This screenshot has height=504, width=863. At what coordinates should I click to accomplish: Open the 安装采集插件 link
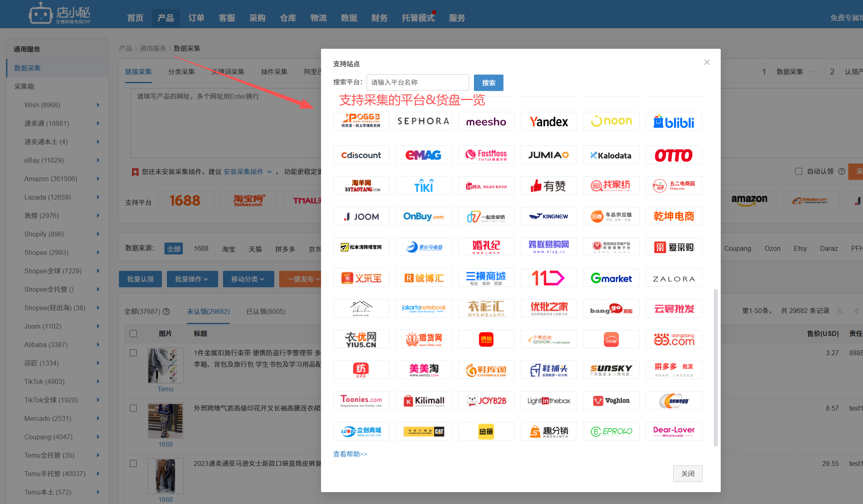244,172
